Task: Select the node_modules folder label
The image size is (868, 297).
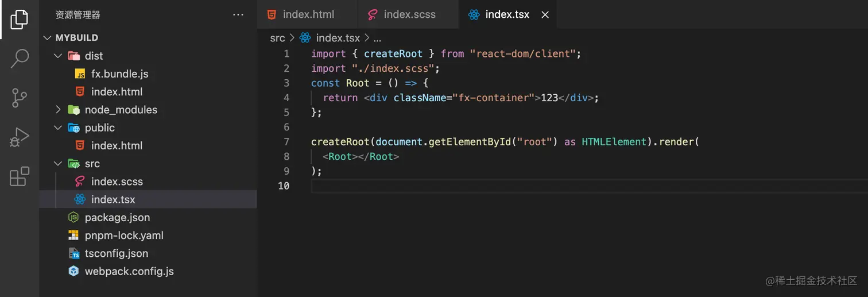Action: 121,110
